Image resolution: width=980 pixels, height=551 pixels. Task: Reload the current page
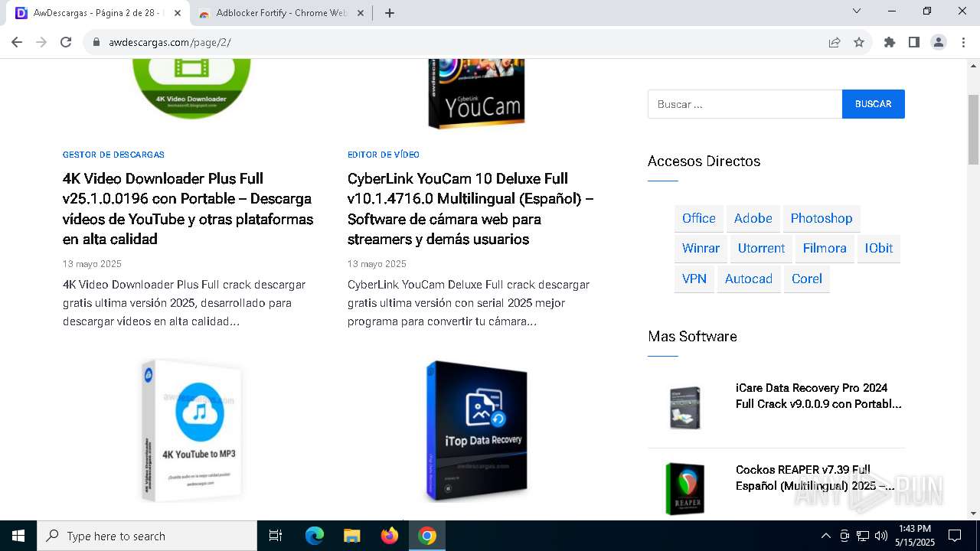(66, 42)
